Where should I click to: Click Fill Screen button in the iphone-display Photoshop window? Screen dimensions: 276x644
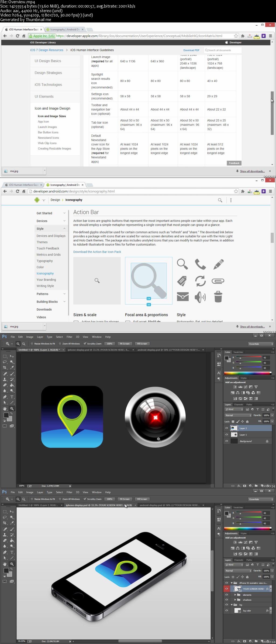[x=142, y=499]
